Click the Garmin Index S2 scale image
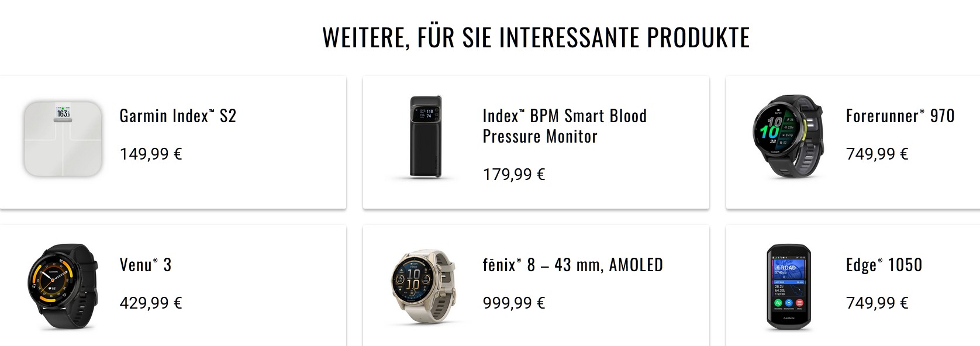980x346 pixels. point(63,139)
